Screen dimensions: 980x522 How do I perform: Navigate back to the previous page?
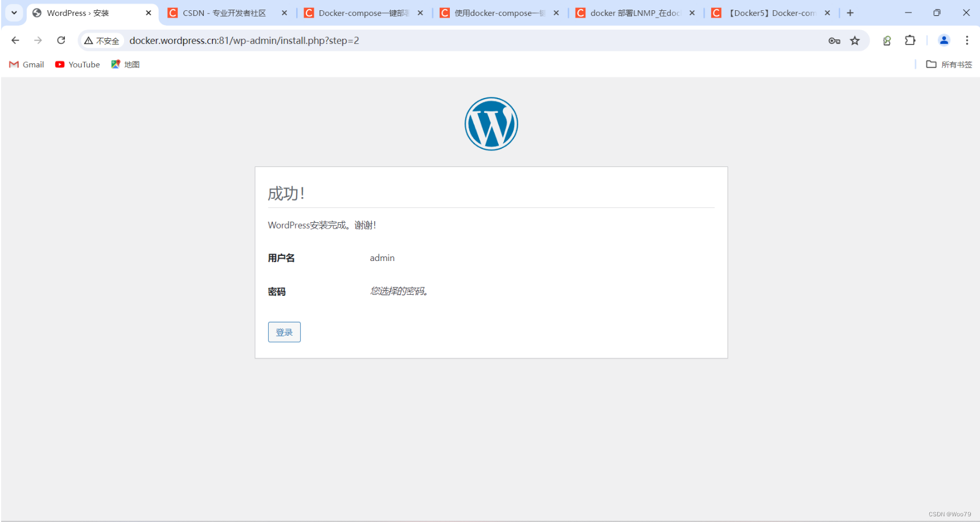coord(15,40)
